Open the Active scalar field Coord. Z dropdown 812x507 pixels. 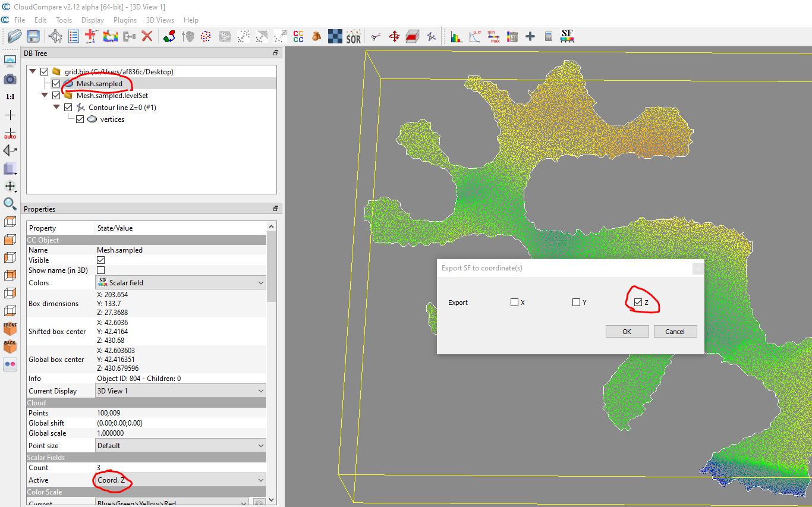181,480
